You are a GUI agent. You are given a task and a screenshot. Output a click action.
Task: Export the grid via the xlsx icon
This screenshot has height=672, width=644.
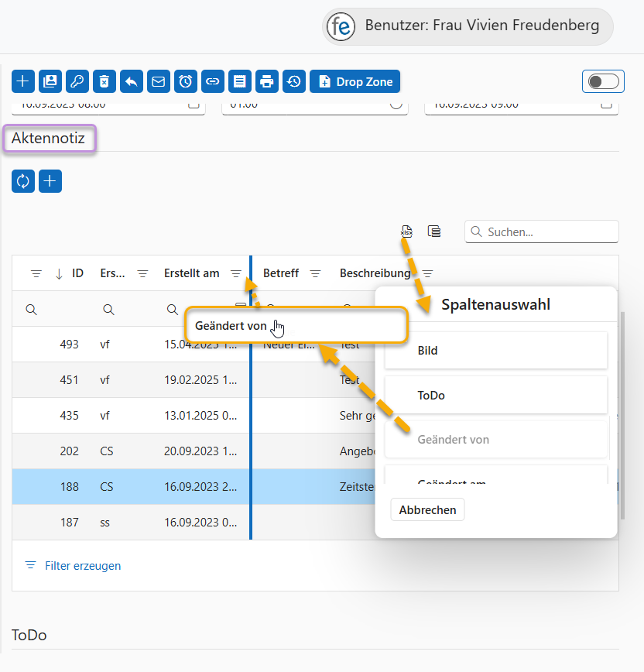click(x=406, y=231)
